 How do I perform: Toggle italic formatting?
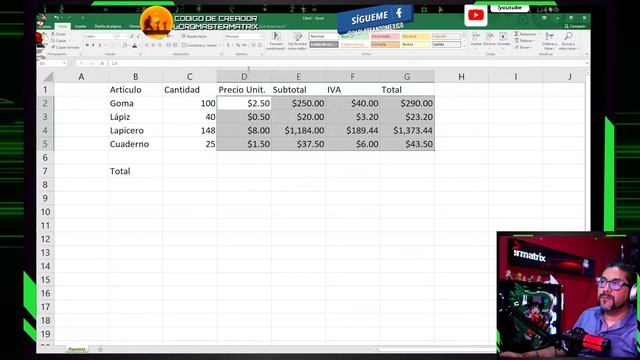tap(93, 45)
